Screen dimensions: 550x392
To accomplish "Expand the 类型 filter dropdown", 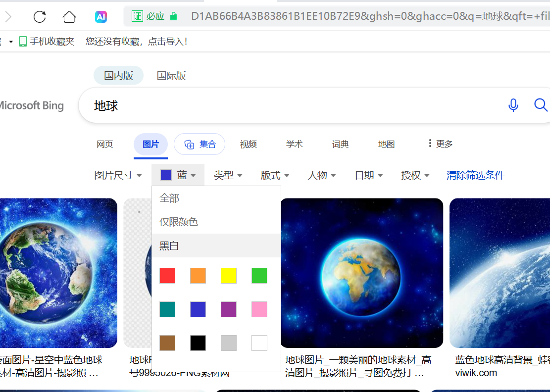I will (x=228, y=175).
